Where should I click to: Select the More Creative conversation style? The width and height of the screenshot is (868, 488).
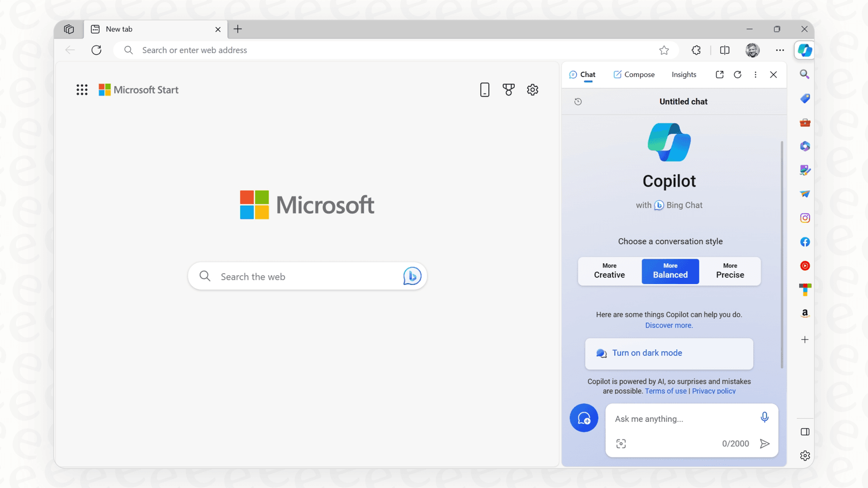coord(609,271)
